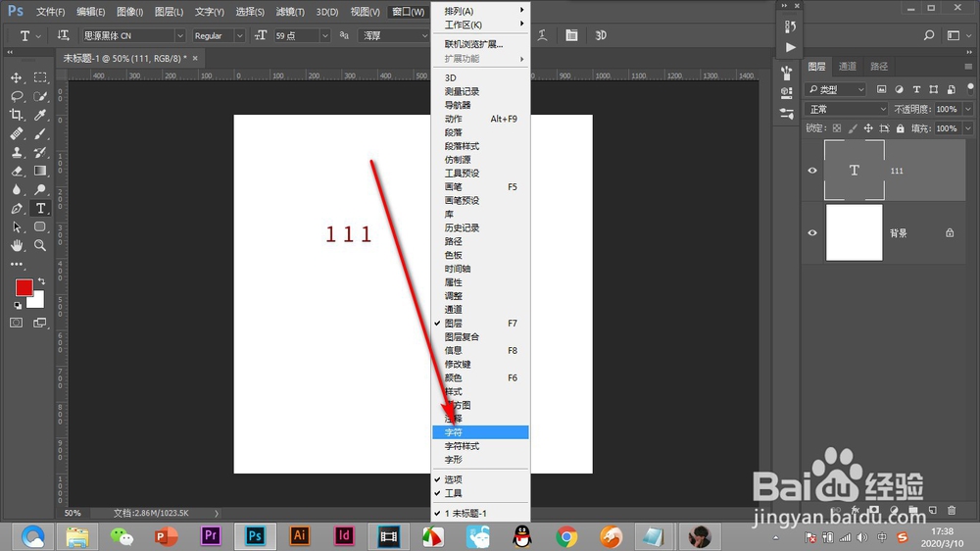Expand the 排列(A) submenu
The width and height of the screenshot is (980, 551).
(x=480, y=11)
